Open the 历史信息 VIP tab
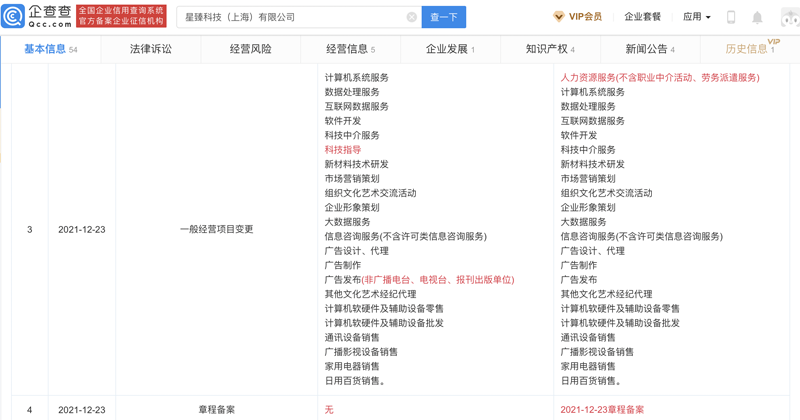Screen dimensions: 800x420 point(749,49)
